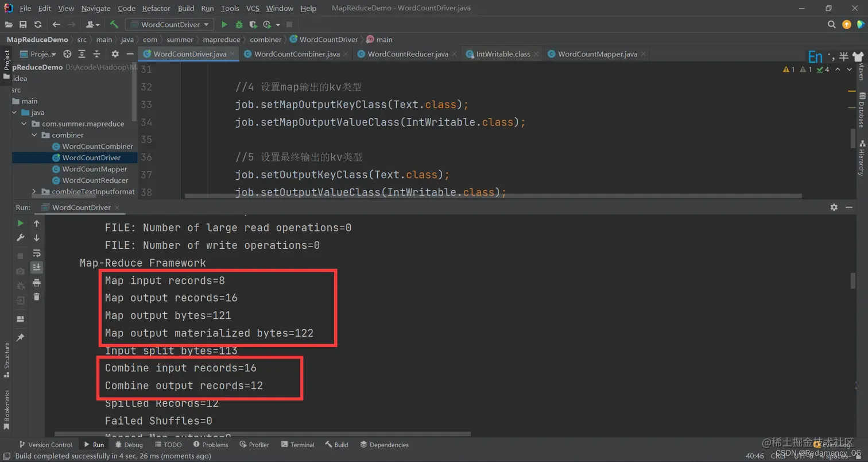Navigate back arrow in toolbar
Viewport: 868px width, 462px height.
[x=56, y=25]
